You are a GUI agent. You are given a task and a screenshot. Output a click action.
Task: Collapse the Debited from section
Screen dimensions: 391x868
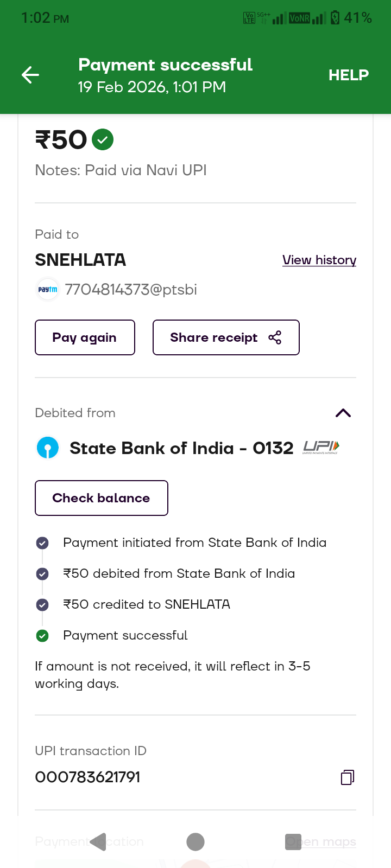[x=343, y=413]
